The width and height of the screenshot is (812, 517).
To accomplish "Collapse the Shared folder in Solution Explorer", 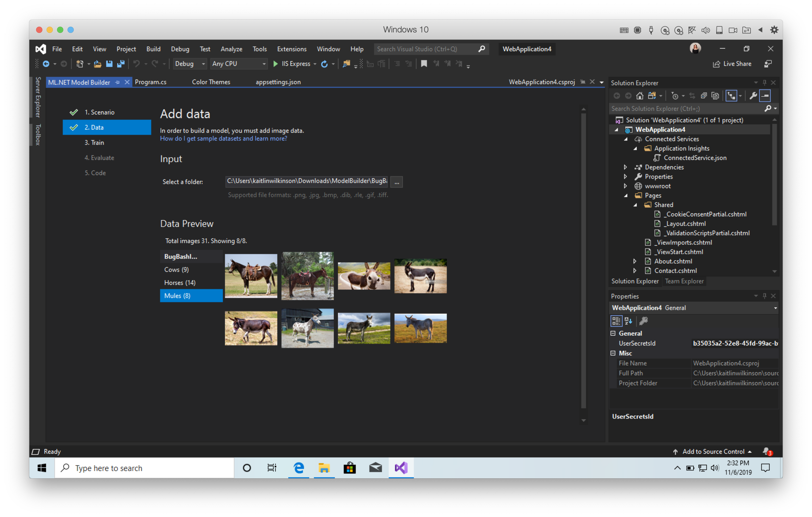I will [x=636, y=205].
